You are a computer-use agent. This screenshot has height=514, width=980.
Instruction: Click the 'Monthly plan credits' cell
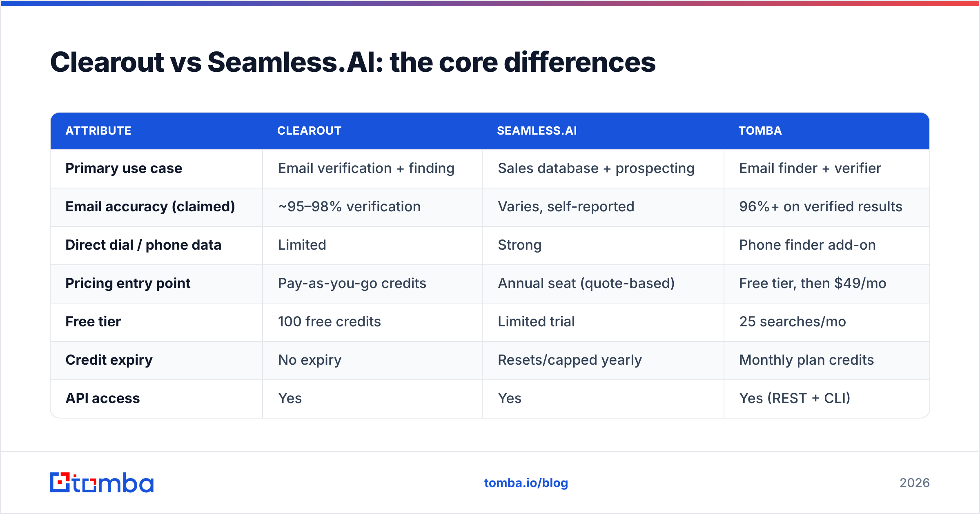tap(806, 360)
